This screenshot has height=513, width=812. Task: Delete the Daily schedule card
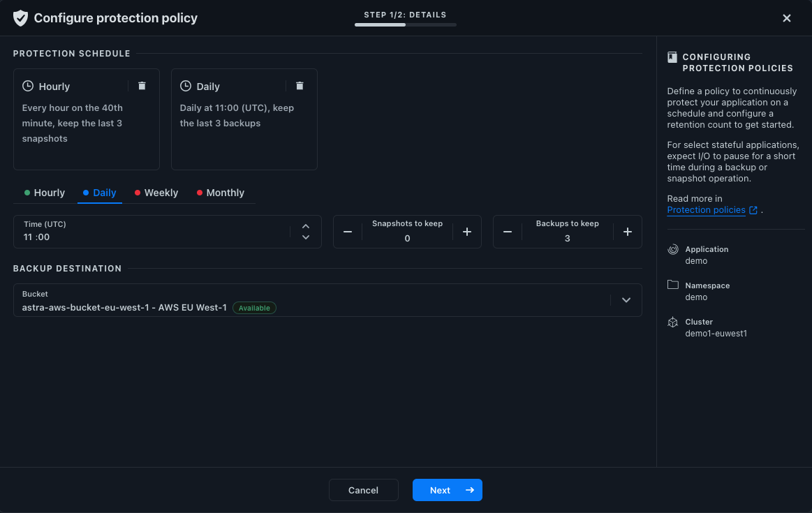(x=300, y=86)
